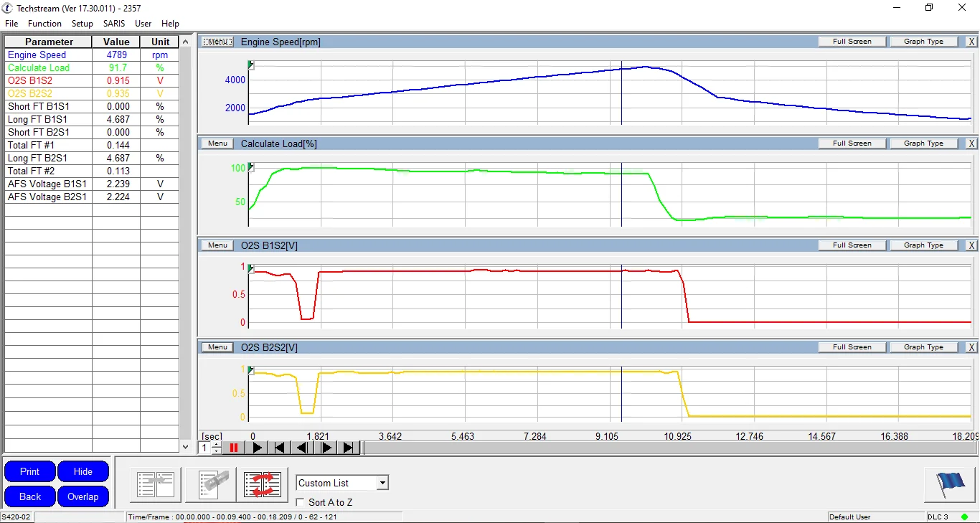Open Graph Type for O2S B1S2
This screenshot has width=980, height=523.
[923, 245]
